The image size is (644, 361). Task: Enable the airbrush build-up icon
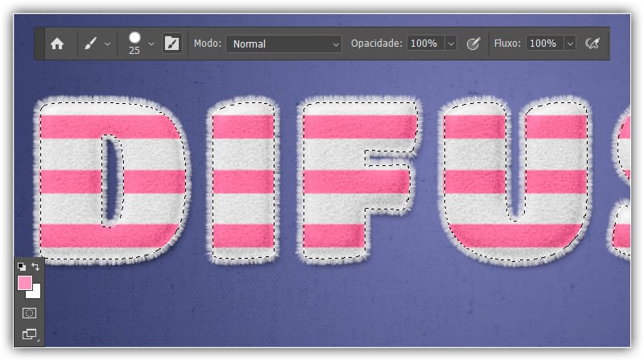tap(592, 44)
